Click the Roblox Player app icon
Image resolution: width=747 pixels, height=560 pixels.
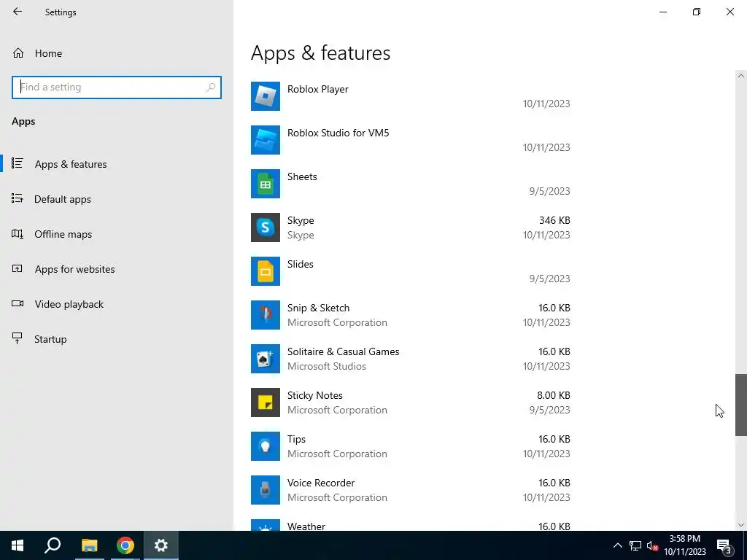(x=266, y=96)
